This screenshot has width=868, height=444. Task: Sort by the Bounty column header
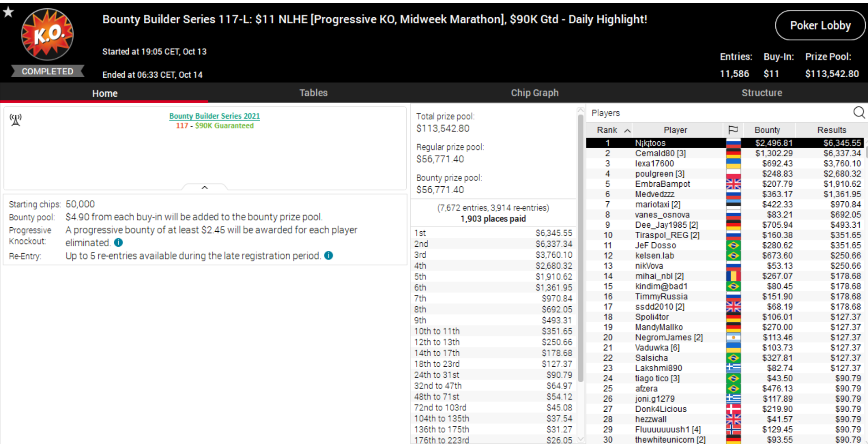click(767, 130)
